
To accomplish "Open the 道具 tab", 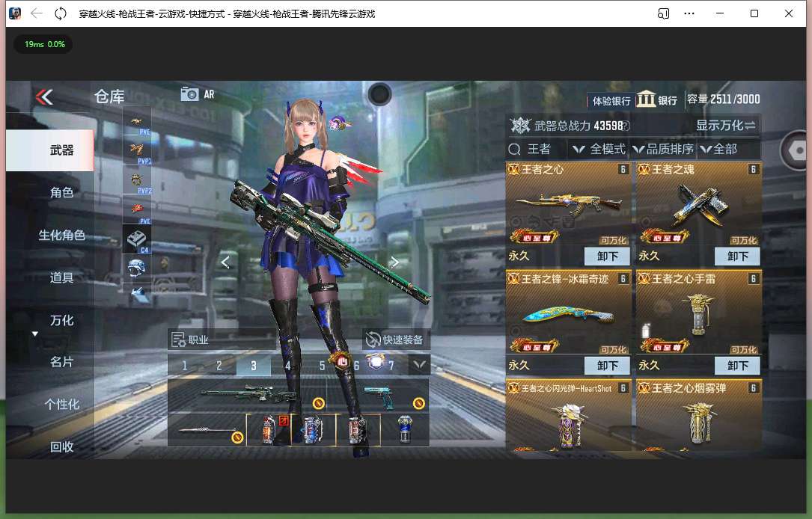I will pos(61,278).
